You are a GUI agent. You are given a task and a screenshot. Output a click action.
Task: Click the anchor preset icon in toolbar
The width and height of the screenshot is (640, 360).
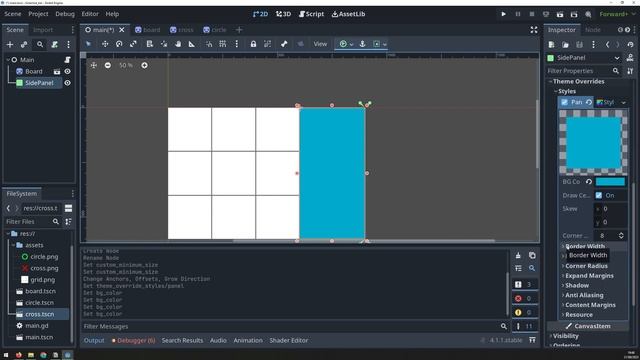tap(362, 44)
